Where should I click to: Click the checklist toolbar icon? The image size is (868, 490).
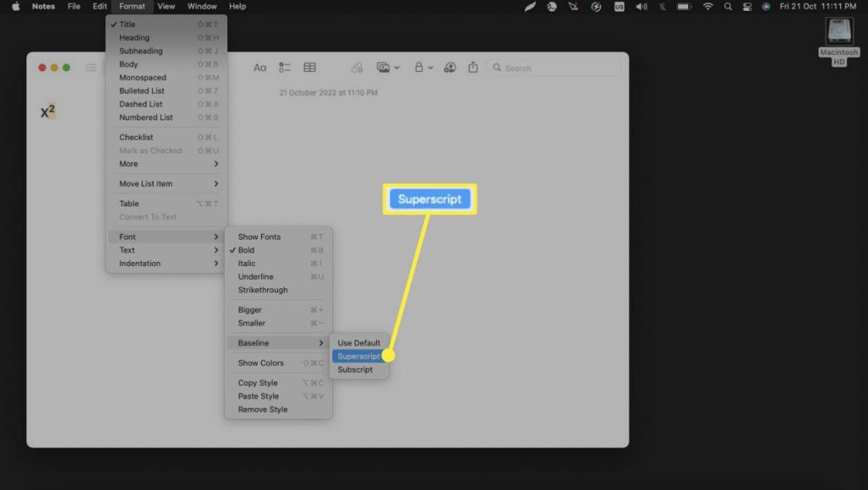285,68
